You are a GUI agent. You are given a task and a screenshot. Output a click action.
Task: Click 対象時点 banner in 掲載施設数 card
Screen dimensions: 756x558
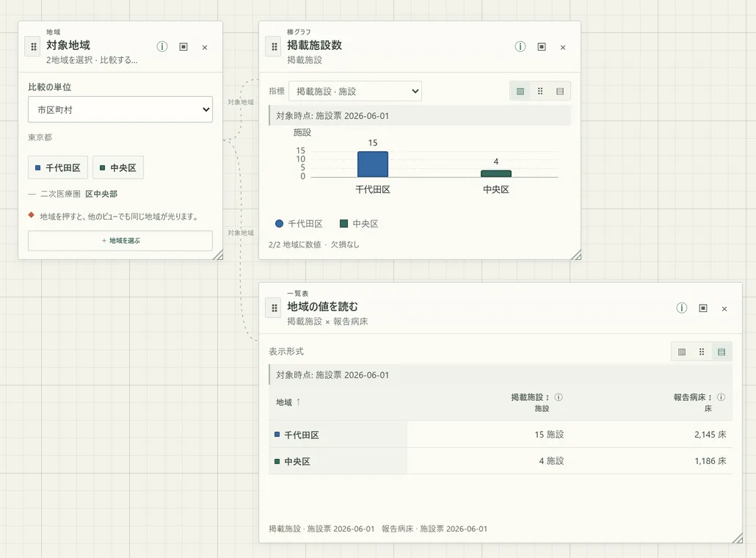coord(420,116)
